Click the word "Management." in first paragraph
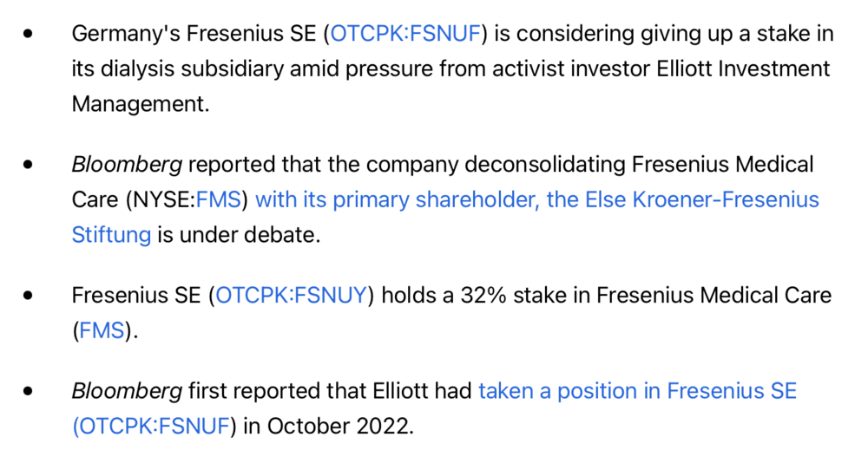The width and height of the screenshot is (868, 450). [141, 104]
